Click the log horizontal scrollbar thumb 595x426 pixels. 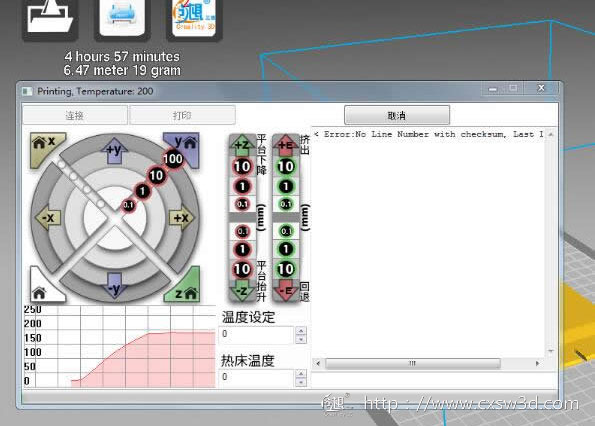[413, 363]
